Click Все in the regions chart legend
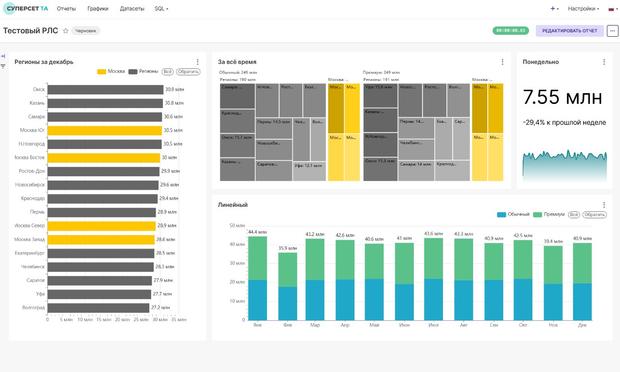 point(167,72)
